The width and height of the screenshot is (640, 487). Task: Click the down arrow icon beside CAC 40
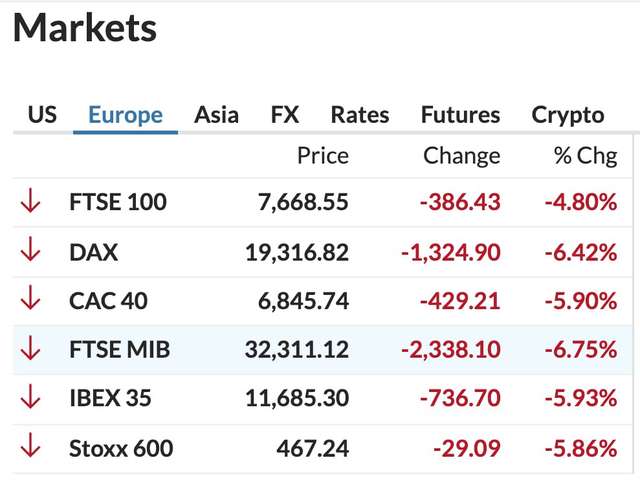(x=30, y=300)
